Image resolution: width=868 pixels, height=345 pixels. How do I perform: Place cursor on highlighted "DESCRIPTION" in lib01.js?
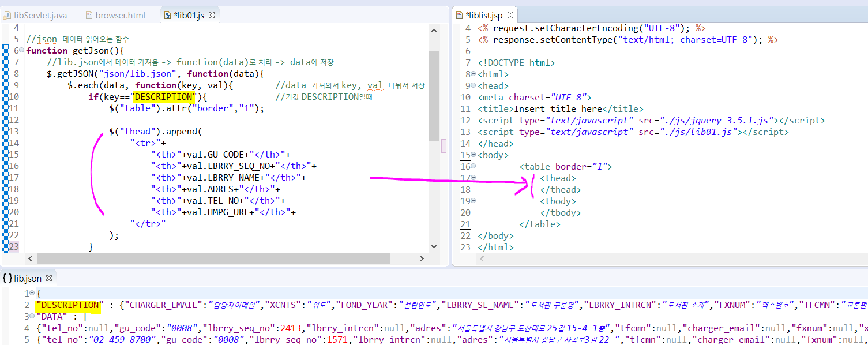click(x=164, y=97)
